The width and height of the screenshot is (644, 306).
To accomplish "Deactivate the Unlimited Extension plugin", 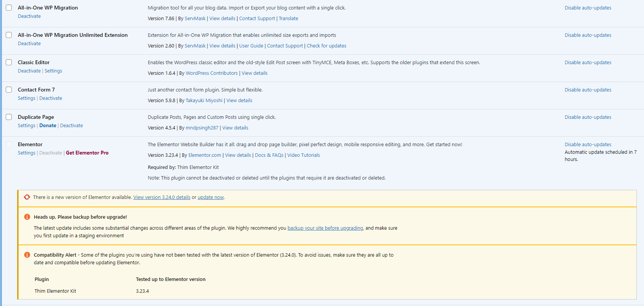I will point(29,44).
